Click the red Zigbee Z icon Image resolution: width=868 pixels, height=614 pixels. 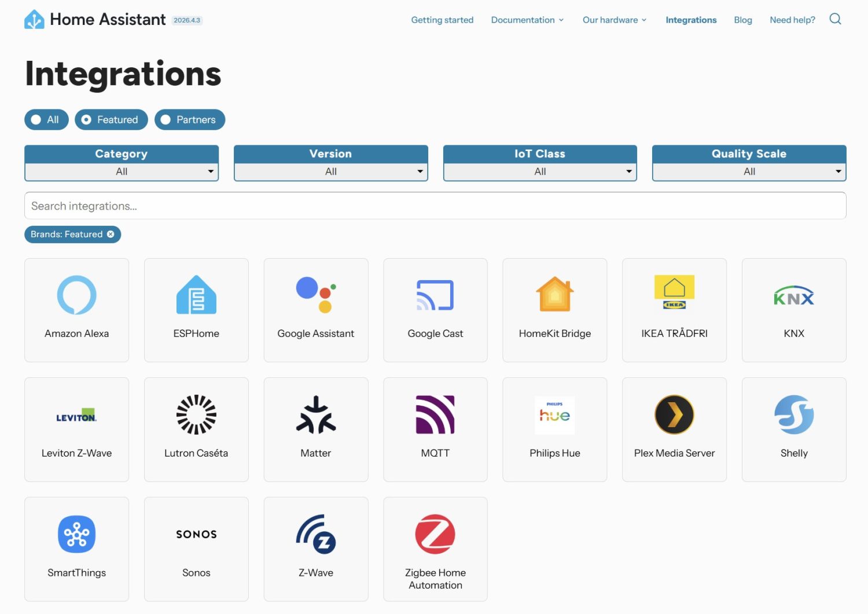[x=435, y=534]
